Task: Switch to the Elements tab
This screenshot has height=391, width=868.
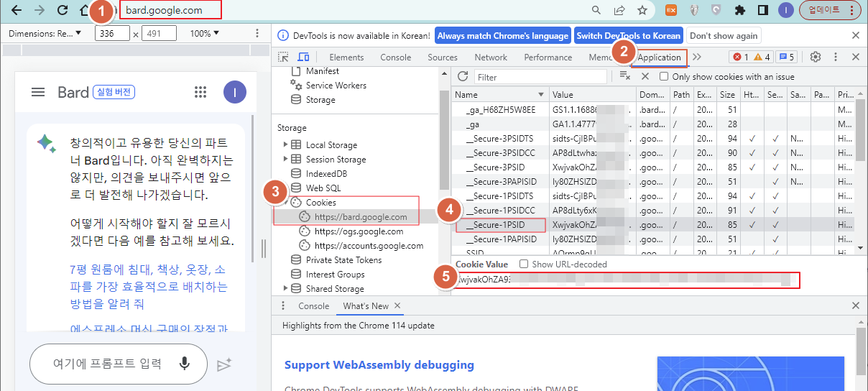Action: pos(346,57)
